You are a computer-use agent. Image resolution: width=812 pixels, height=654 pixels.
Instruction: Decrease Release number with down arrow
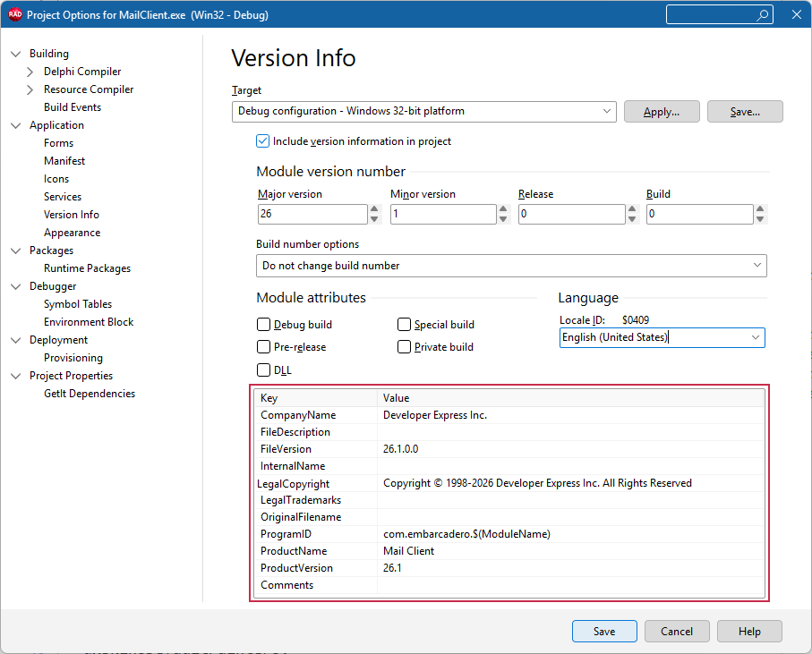point(632,219)
